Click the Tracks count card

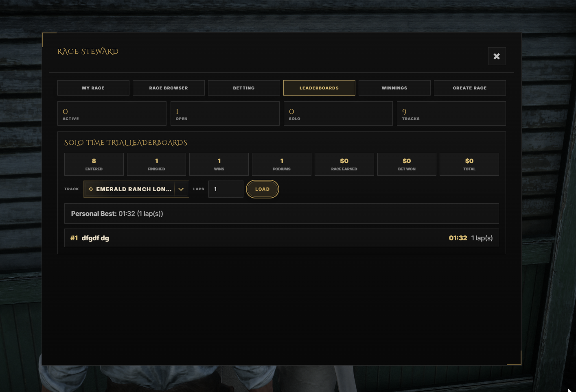[451, 113]
